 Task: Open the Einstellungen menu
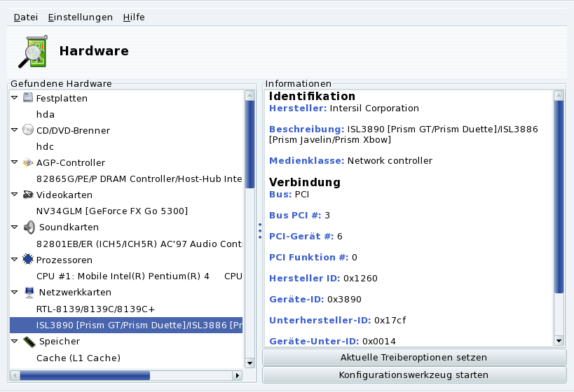[x=80, y=17]
